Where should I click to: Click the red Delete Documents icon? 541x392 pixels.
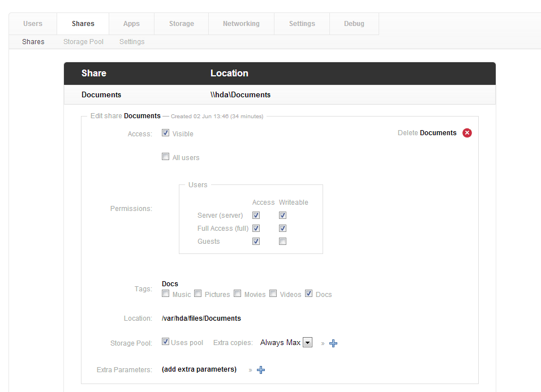467,133
